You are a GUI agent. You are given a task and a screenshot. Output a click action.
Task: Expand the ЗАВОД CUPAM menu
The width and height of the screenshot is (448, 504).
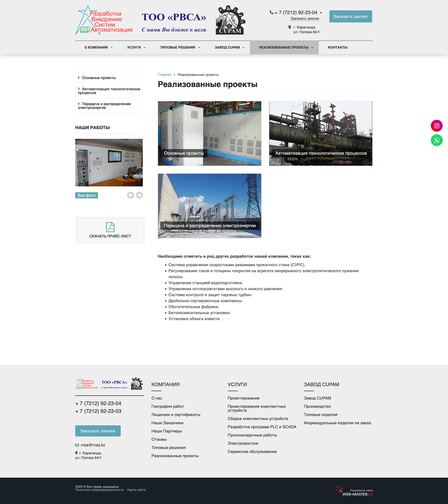[x=229, y=47]
